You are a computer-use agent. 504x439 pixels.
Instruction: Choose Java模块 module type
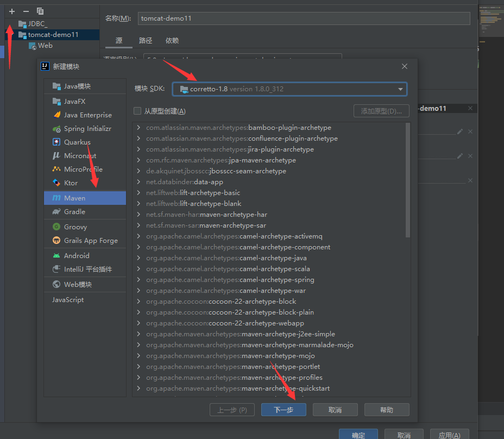pos(85,86)
